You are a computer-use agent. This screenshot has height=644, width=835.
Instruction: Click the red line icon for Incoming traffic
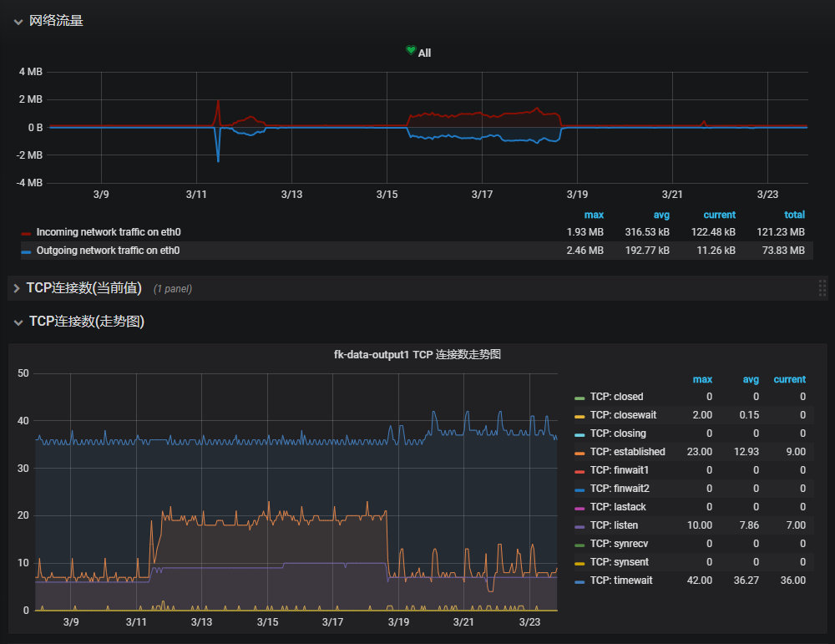(26, 233)
